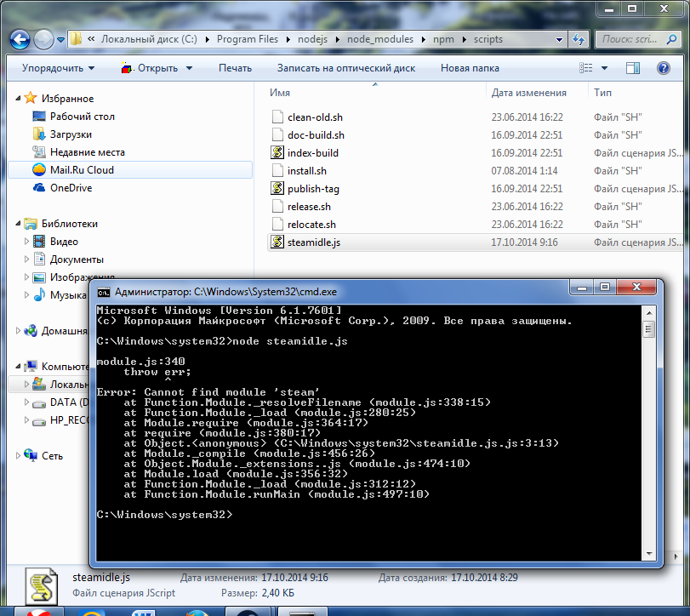690x616 pixels.
Task: Select the index-build script file
Action: [x=312, y=153]
